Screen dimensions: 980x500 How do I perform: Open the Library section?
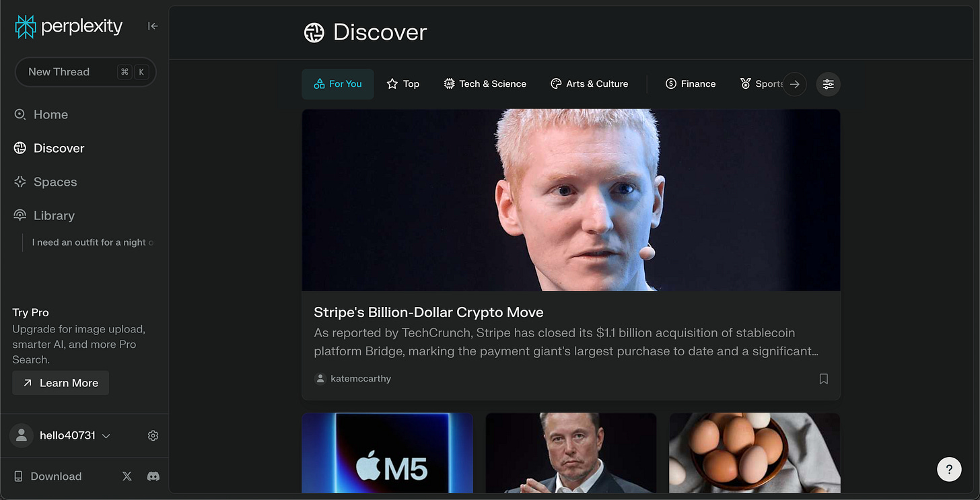tap(44, 215)
